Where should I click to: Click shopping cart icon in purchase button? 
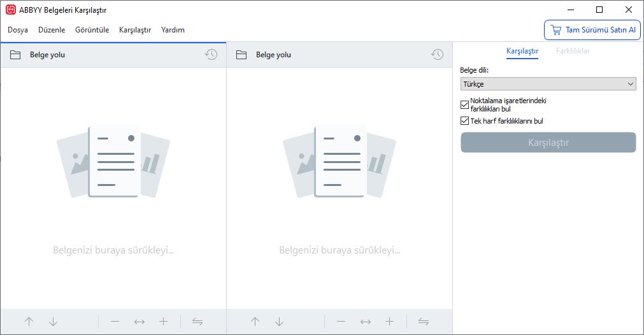[x=555, y=30]
